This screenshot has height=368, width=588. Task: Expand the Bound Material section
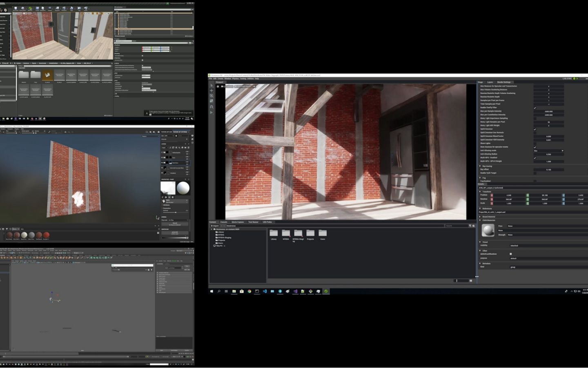click(x=480, y=217)
